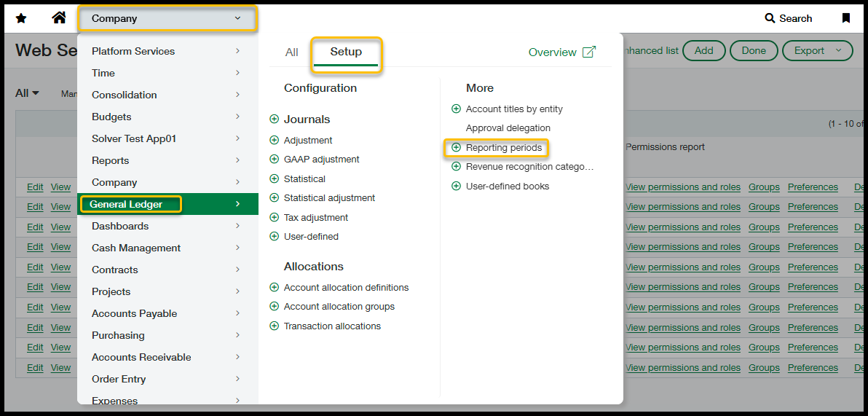Click the Add button
The image size is (868, 416).
click(x=703, y=50)
